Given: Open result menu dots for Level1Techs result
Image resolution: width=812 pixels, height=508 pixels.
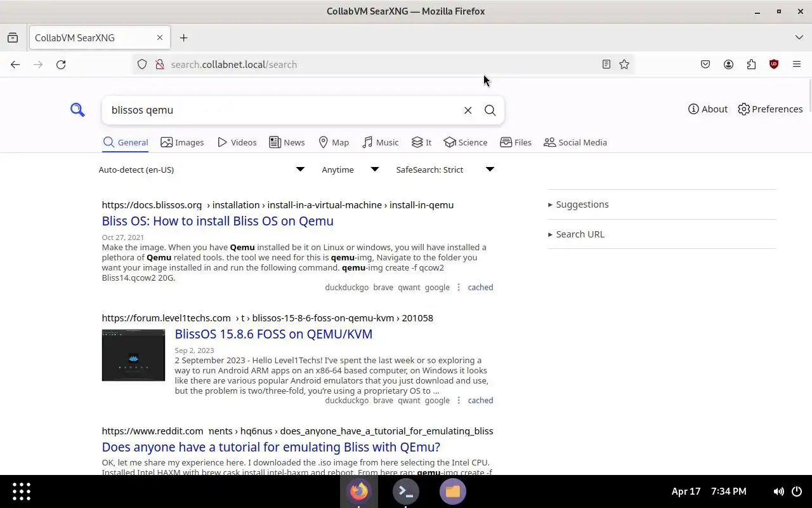Looking at the screenshot, I should [x=459, y=401].
